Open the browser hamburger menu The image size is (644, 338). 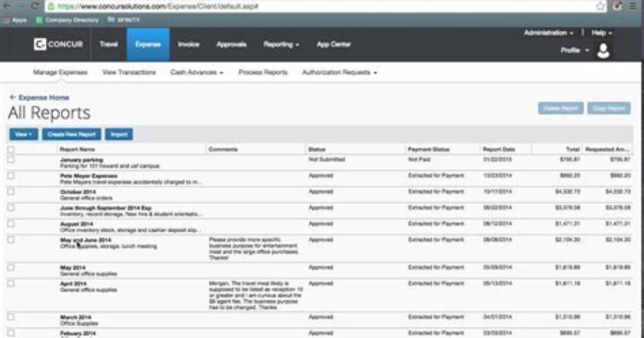pyautogui.click(x=633, y=6)
